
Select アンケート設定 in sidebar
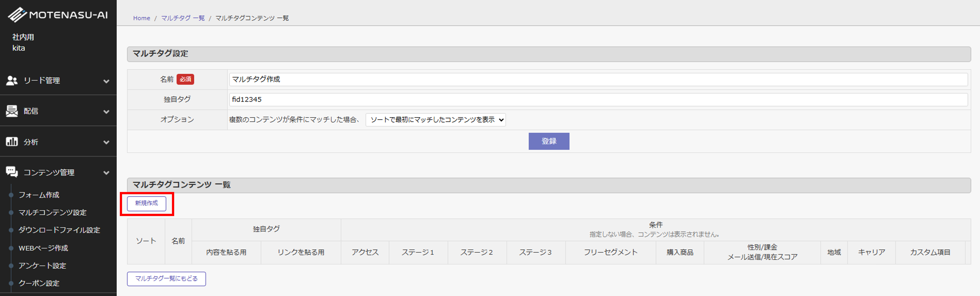click(x=42, y=265)
